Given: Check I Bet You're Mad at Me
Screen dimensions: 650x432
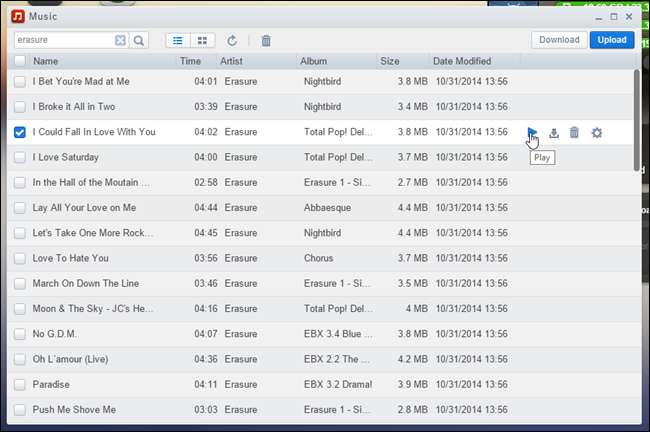Looking at the screenshot, I should pyautogui.click(x=20, y=81).
